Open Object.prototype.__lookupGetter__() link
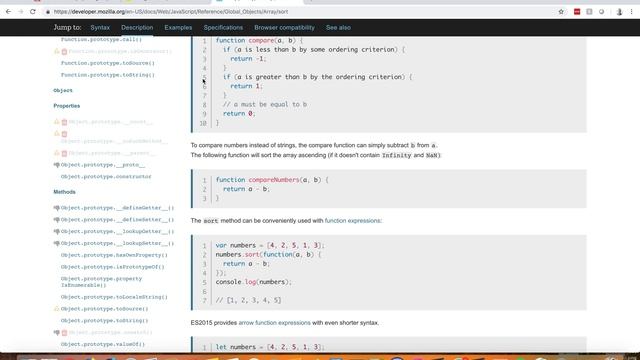The image size is (640, 360). (118, 231)
